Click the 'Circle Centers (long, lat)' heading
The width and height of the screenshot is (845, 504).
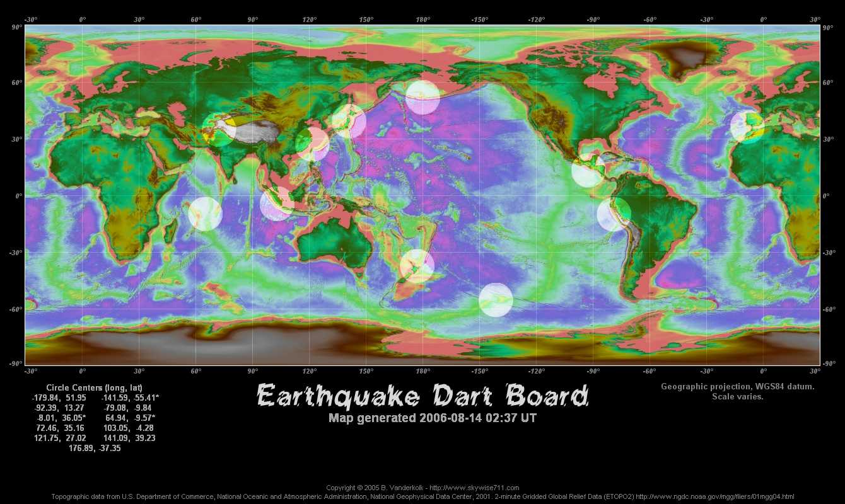95,387
